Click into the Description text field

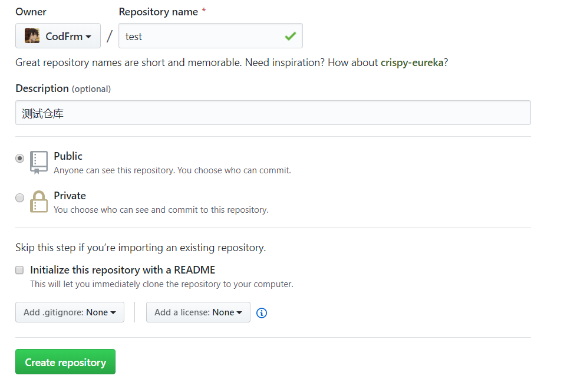pos(273,113)
